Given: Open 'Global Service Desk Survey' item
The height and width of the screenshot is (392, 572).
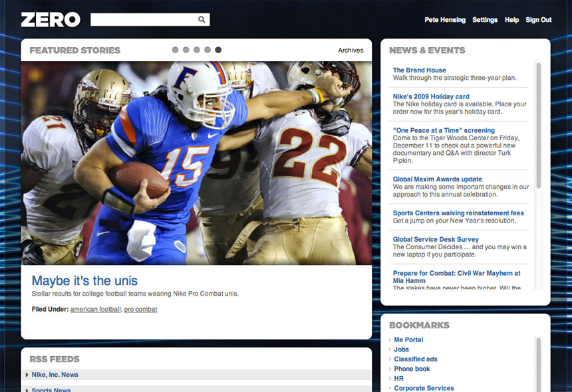Looking at the screenshot, I should tap(436, 239).
